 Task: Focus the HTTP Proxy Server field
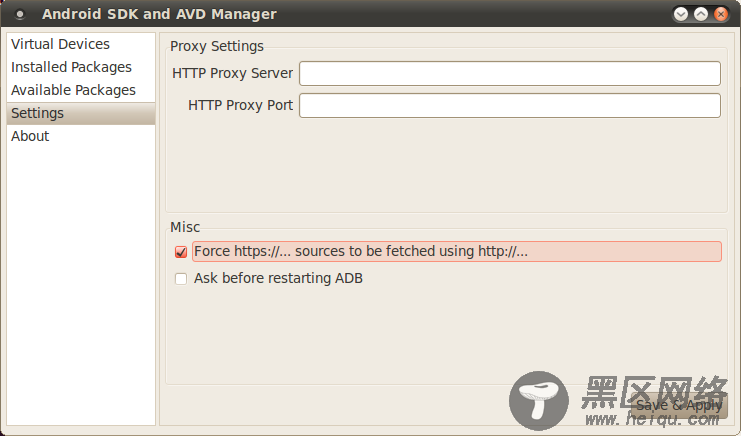(x=510, y=73)
